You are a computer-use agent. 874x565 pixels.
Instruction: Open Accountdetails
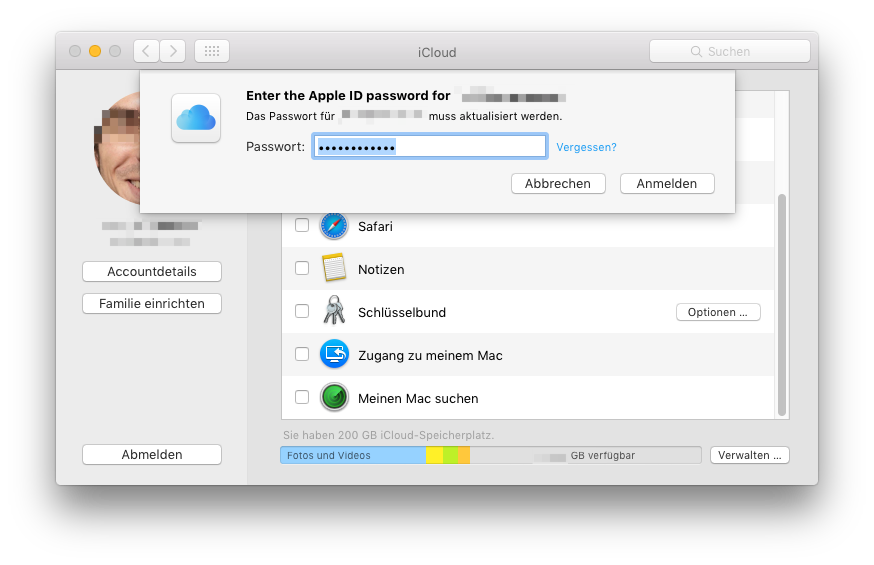[152, 271]
